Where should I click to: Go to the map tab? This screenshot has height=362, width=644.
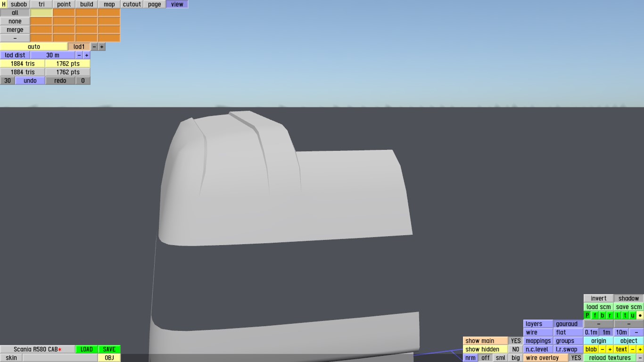click(109, 4)
